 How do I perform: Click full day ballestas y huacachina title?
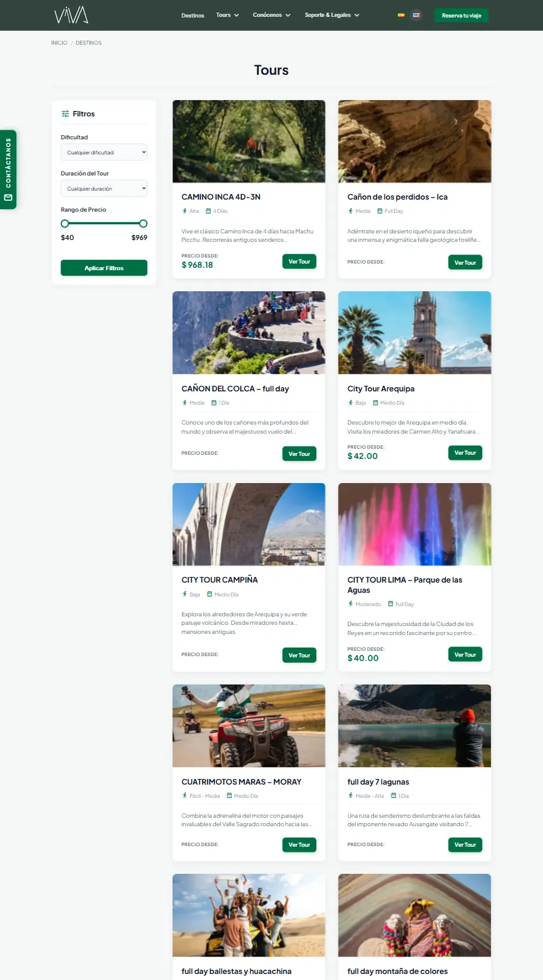coord(237,972)
